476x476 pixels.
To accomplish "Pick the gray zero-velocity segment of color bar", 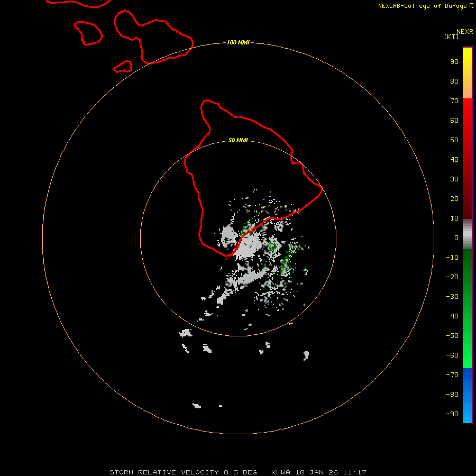I will point(467,234).
